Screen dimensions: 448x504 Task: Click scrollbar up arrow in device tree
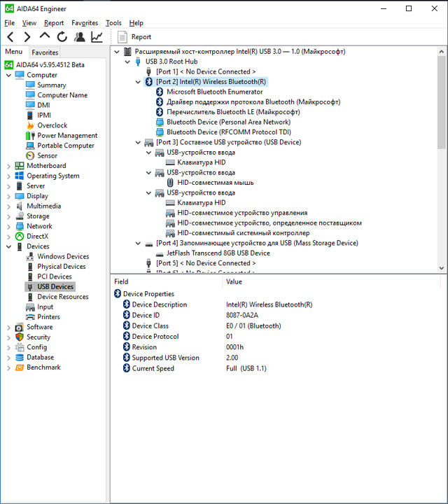point(442,51)
